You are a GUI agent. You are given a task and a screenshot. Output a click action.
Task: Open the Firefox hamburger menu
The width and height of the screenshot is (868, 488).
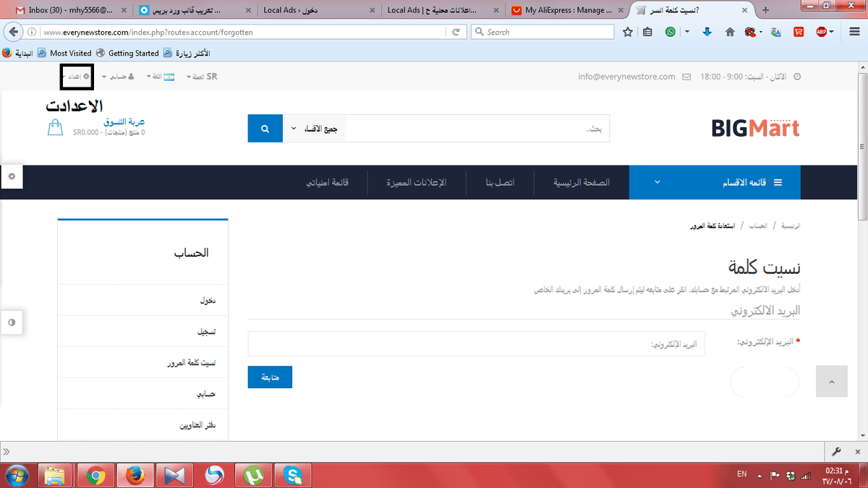(854, 32)
